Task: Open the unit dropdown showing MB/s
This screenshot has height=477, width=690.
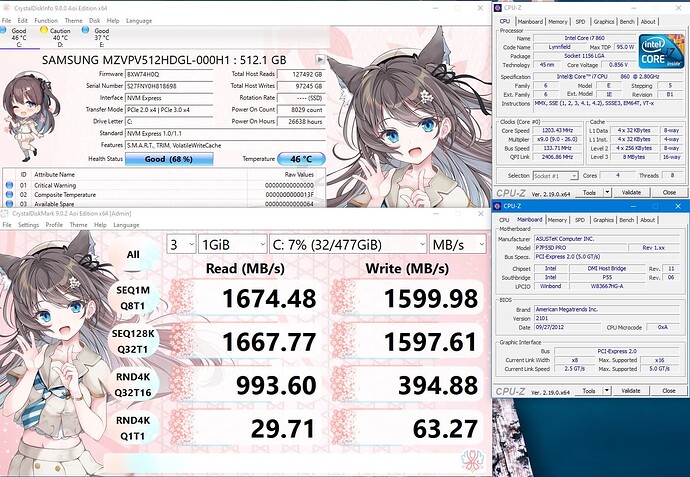Action: coord(458,244)
